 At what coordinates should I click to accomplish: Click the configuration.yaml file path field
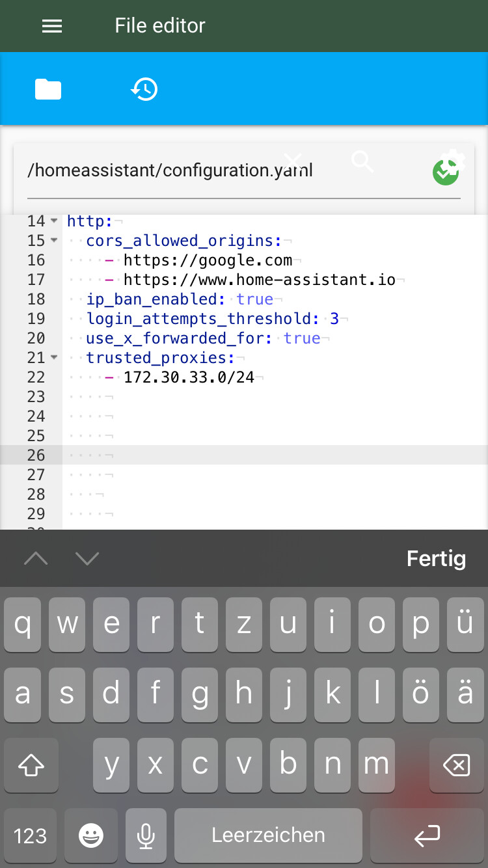[244, 171]
